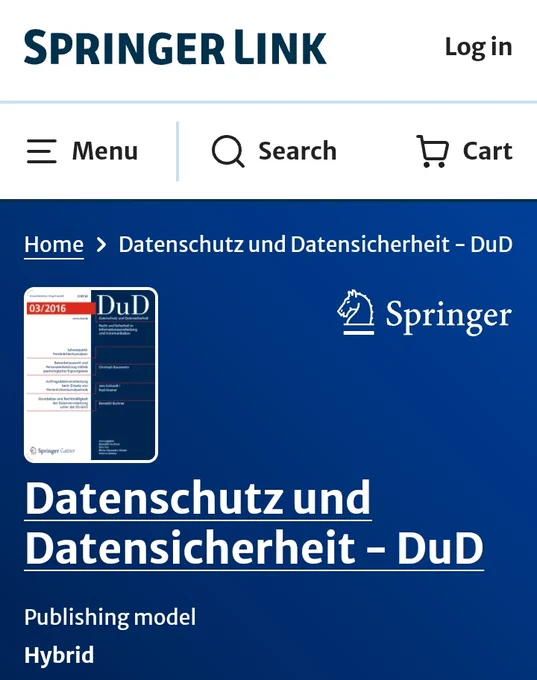Click the magnifying glass Search icon
The width and height of the screenshot is (537, 680).
point(228,151)
